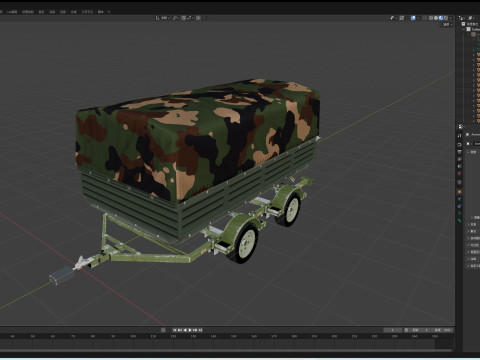Select the small gray box at the hitch
Viewport: 480px width, 360px height.
click(x=62, y=275)
